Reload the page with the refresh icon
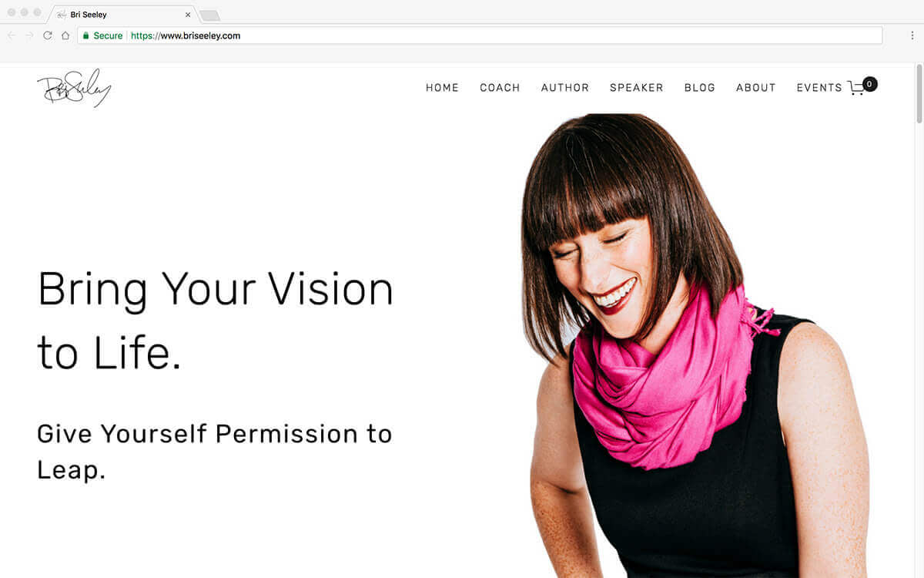924x578 pixels. 48,35
